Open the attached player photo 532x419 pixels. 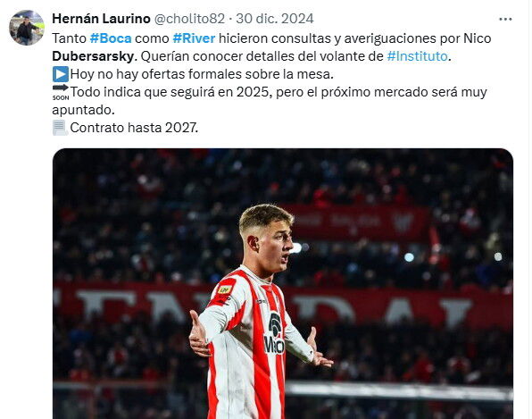click(283, 283)
